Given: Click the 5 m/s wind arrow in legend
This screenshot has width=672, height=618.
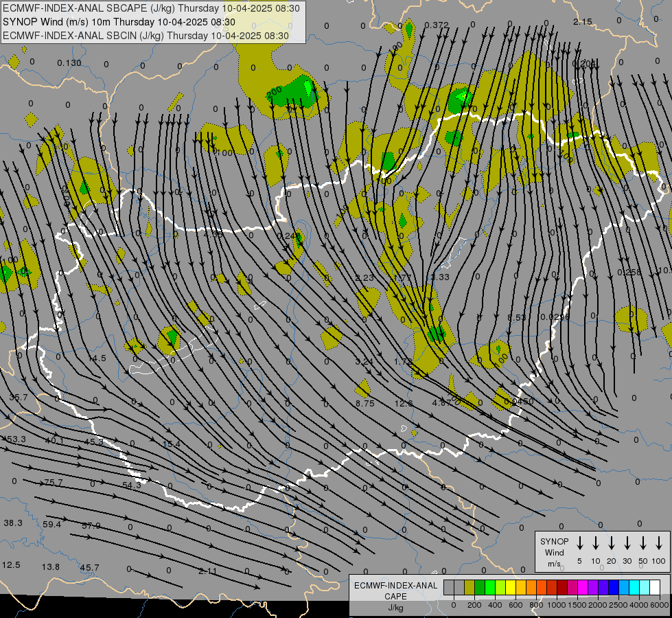Looking at the screenshot, I should point(579,543).
